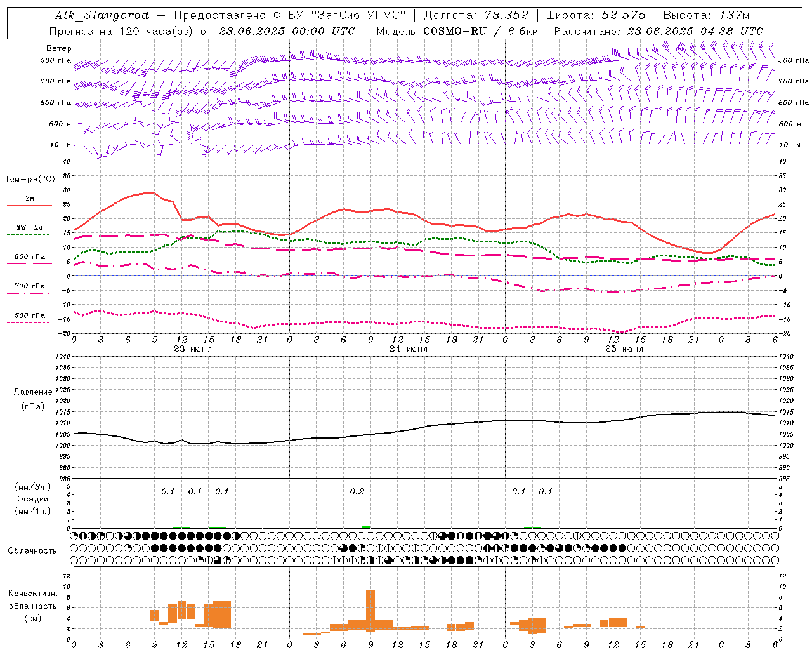Click the 'Тем-ра(°C)' temperature panel label

tap(30, 180)
